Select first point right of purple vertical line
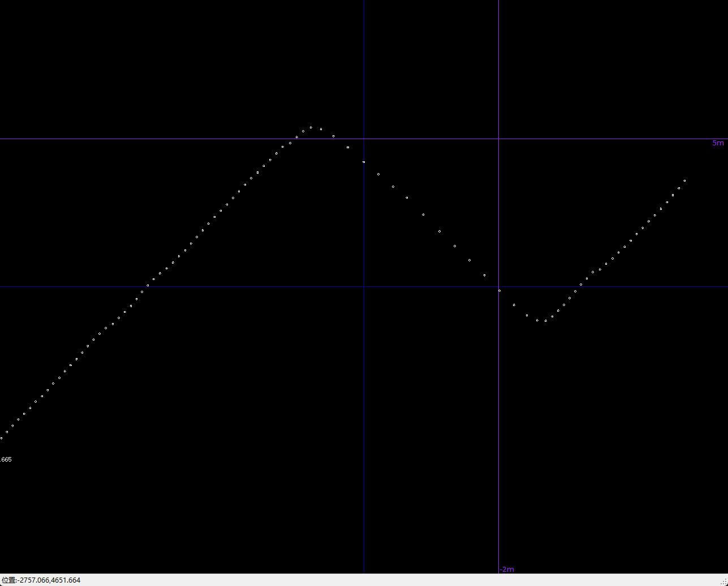This screenshot has width=728, height=586. click(x=514, y=305)
